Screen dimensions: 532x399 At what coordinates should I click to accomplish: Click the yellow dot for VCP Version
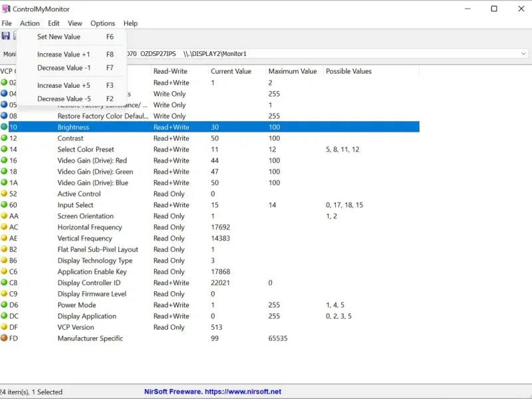4,327
